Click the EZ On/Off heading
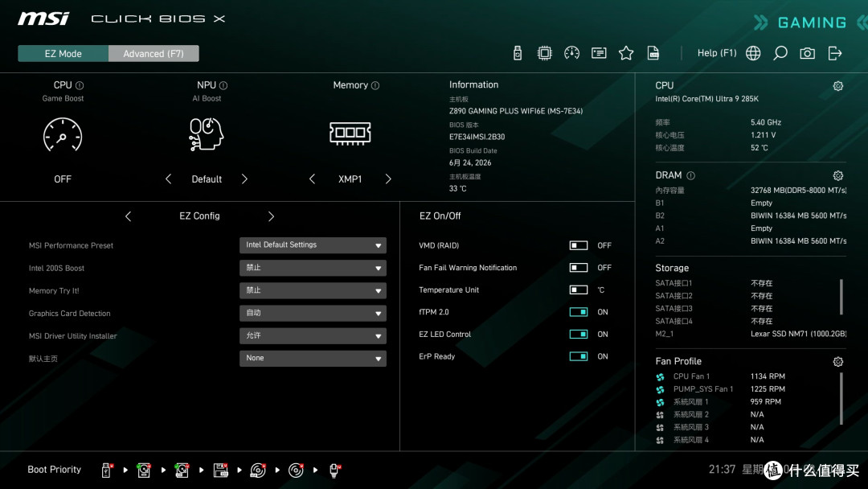 (440, 216)
